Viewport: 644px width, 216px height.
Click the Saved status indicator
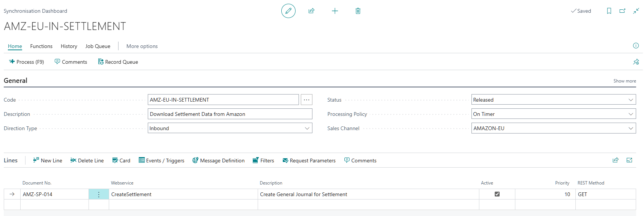[581, 11]
